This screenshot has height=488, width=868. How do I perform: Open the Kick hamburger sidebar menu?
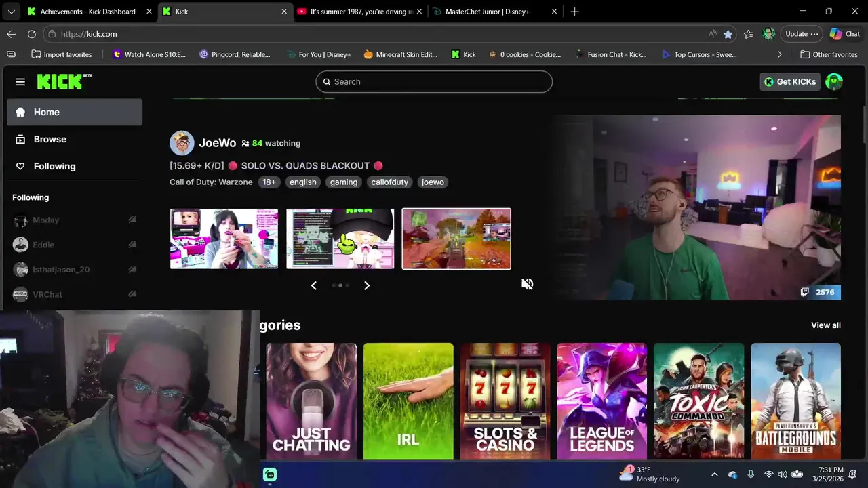pos(20,82)
